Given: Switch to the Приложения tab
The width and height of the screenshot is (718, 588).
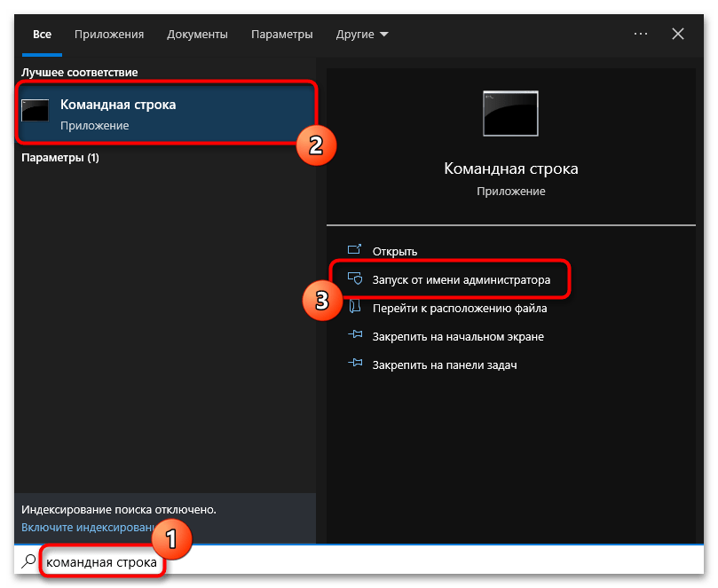Looking at the screenshot, I should 109,34.
